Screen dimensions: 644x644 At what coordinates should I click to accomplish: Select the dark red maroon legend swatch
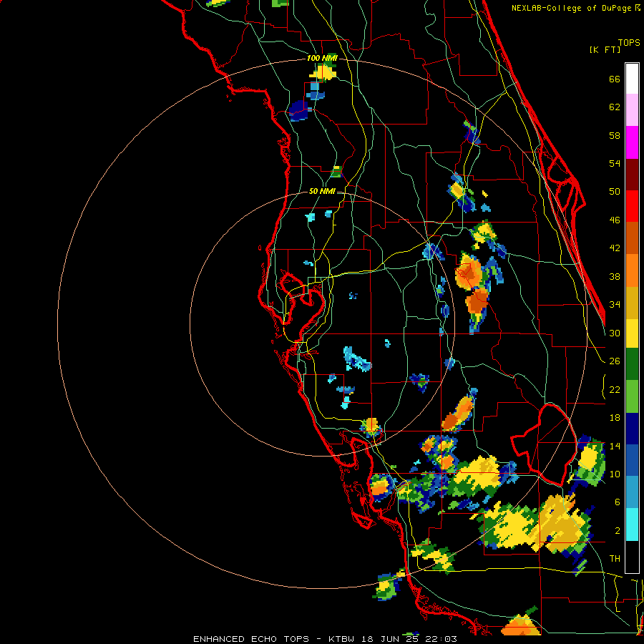point(632,175)
